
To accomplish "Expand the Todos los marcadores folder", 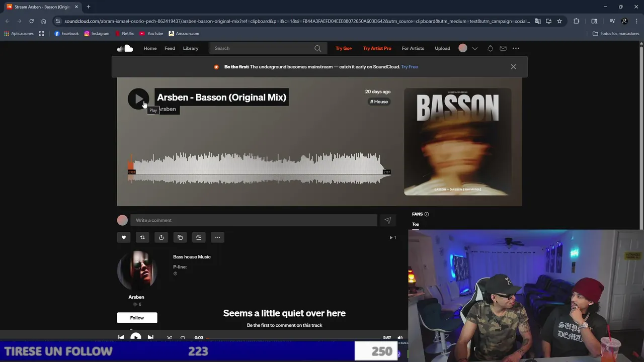I will tap(616, 34).
